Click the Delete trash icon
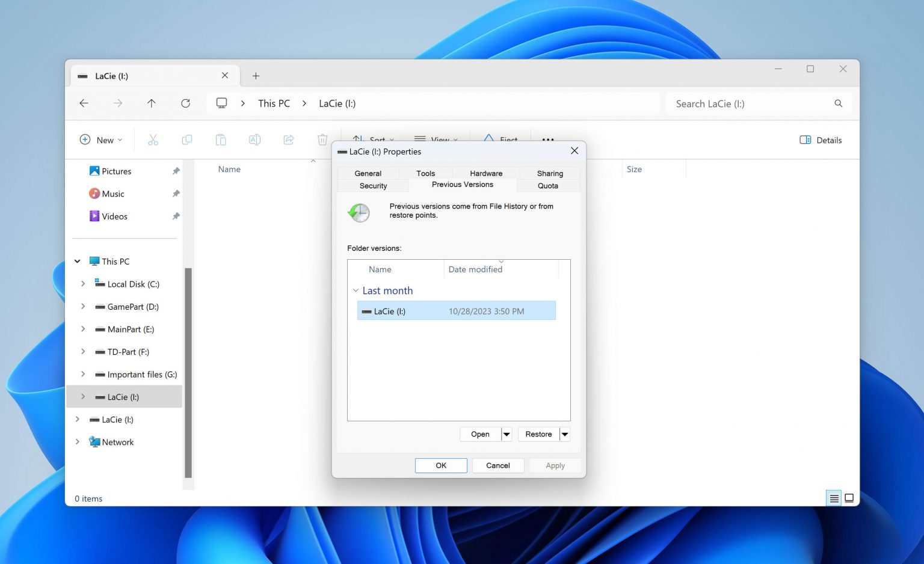This screenshot has width=924, height=564. pos(322,139)
